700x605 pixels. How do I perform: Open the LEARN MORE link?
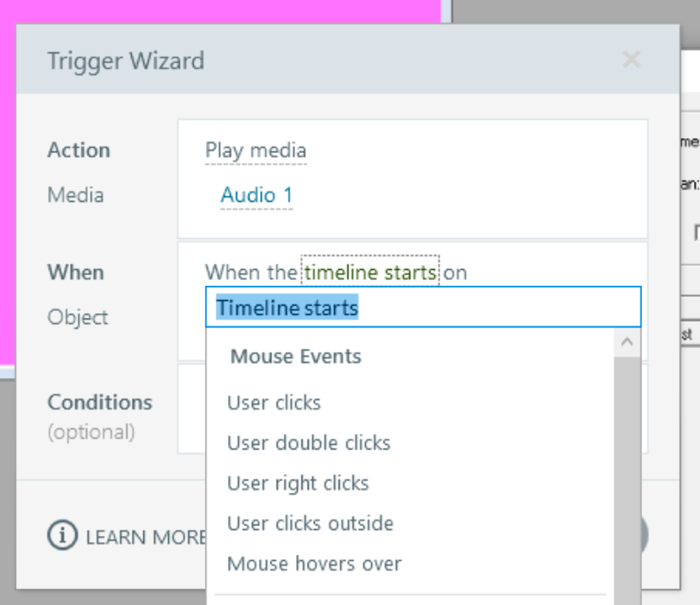tap(145, 538)
